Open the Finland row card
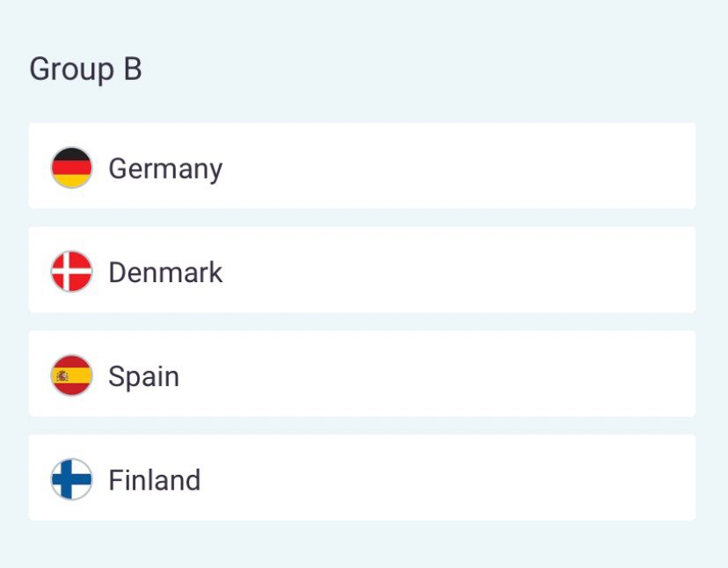Image resolution: width=728 pixels, height=568 pixels. [440, 477]
